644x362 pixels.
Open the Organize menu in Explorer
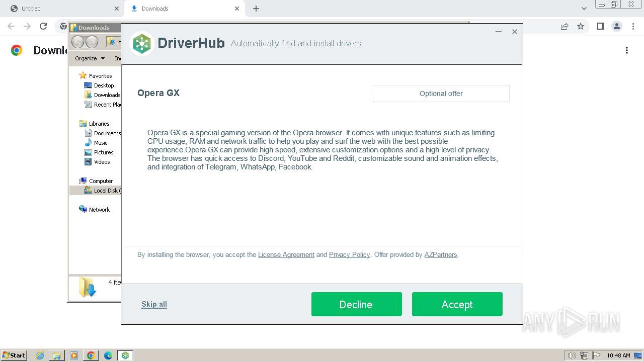pyautogui.click(x=90, y=58)
